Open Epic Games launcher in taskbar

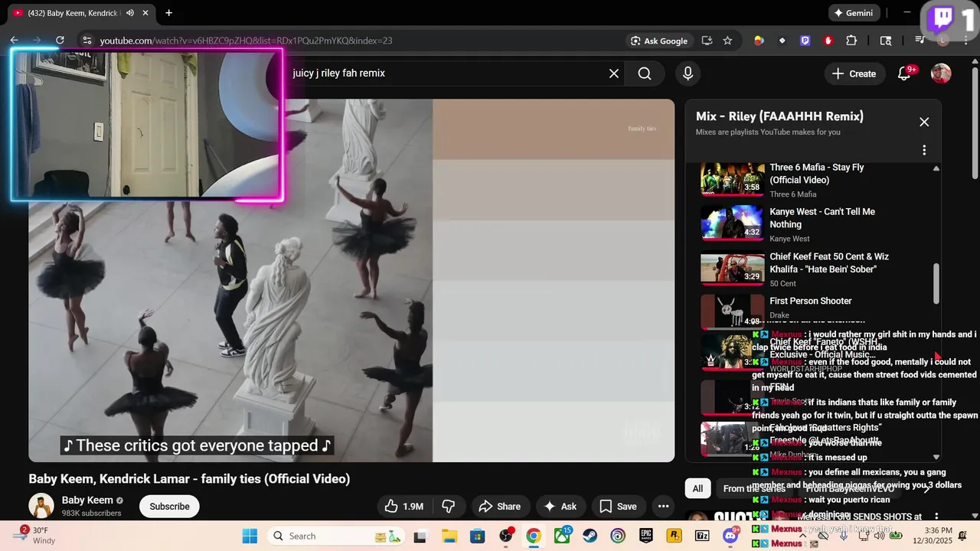[646, 536]
